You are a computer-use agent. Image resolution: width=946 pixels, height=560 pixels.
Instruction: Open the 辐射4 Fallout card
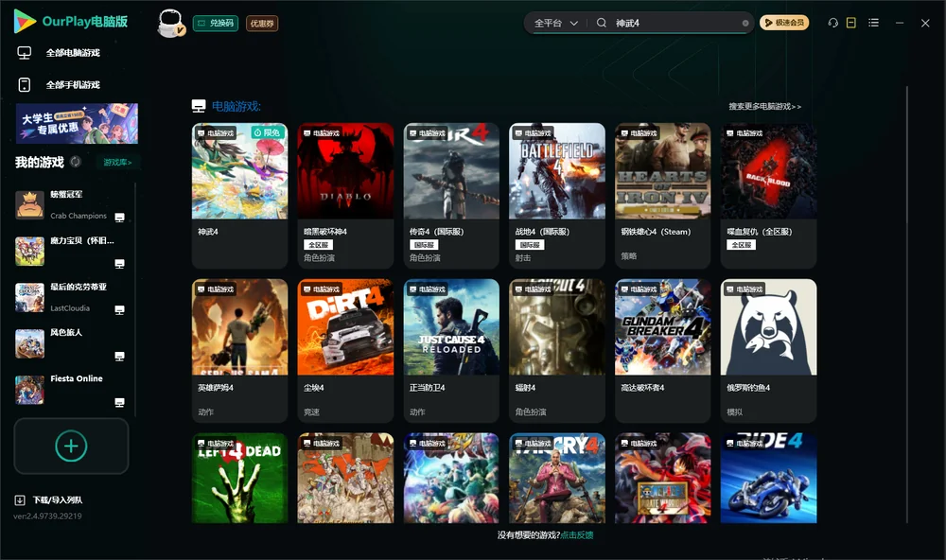click(557, 351)
